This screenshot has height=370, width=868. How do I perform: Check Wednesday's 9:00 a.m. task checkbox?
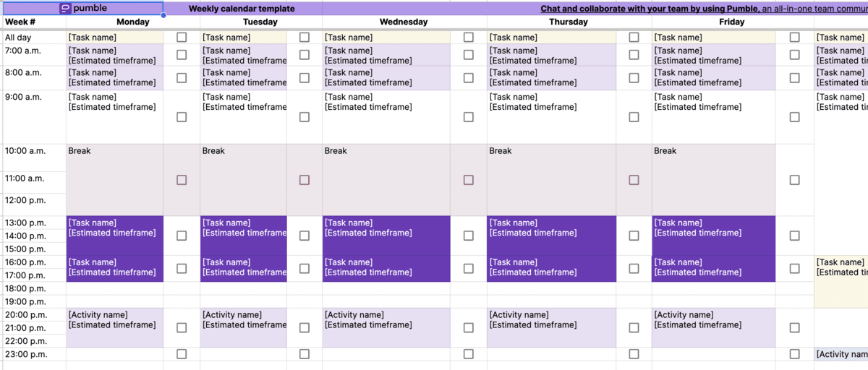click(x=469, y=116)
